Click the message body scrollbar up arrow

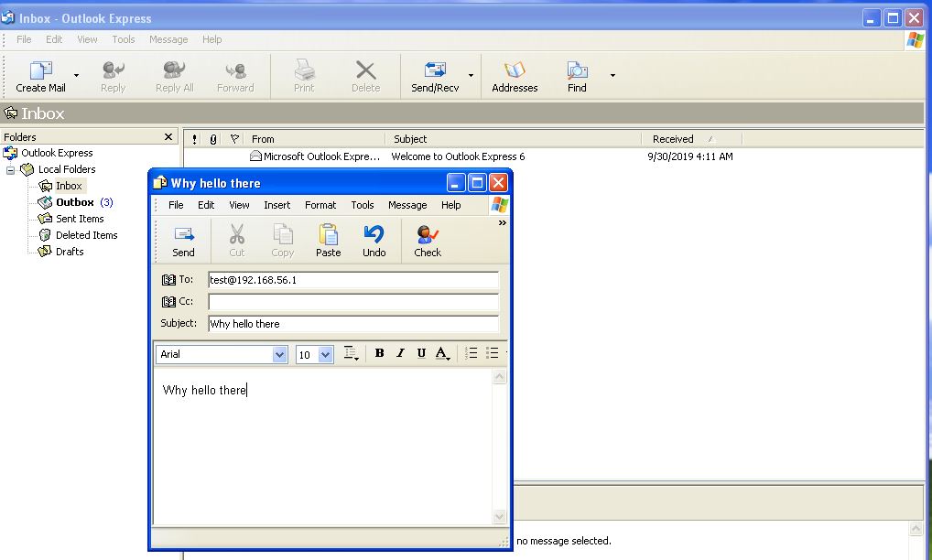pyautogui.click(x=499, y=376)
